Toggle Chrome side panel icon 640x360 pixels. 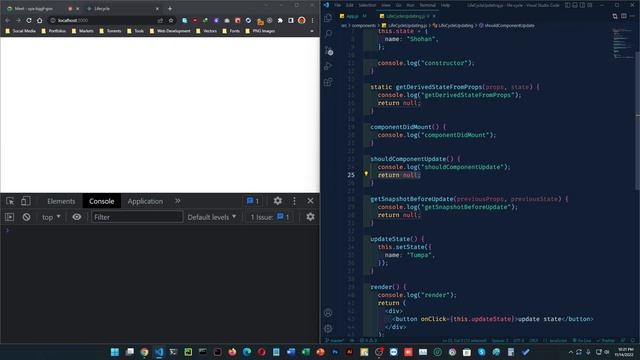pyautogui.click(x=291, y=20)
